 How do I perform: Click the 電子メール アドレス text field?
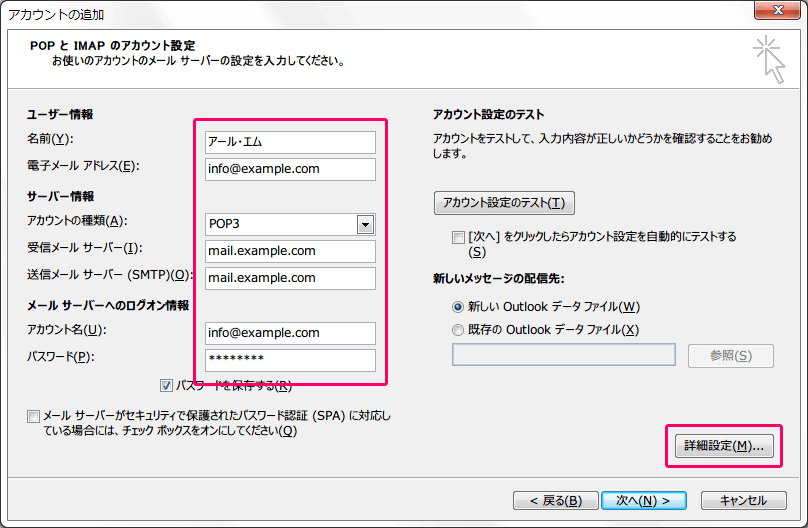290,169
